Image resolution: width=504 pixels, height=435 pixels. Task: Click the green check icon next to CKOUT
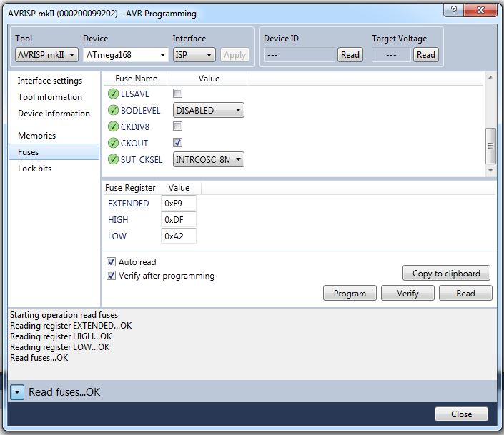coord(113,143)
